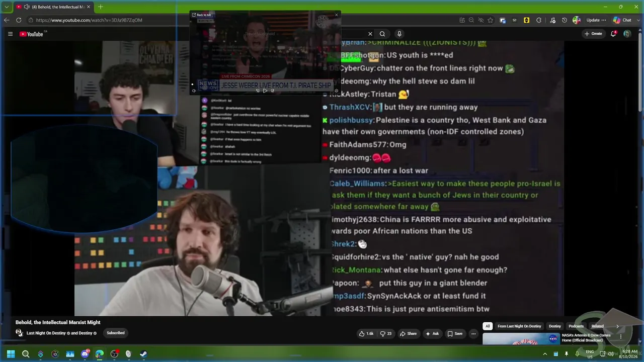
Task: Skip forward in the mini player
Action: click(x=273, y=90)
